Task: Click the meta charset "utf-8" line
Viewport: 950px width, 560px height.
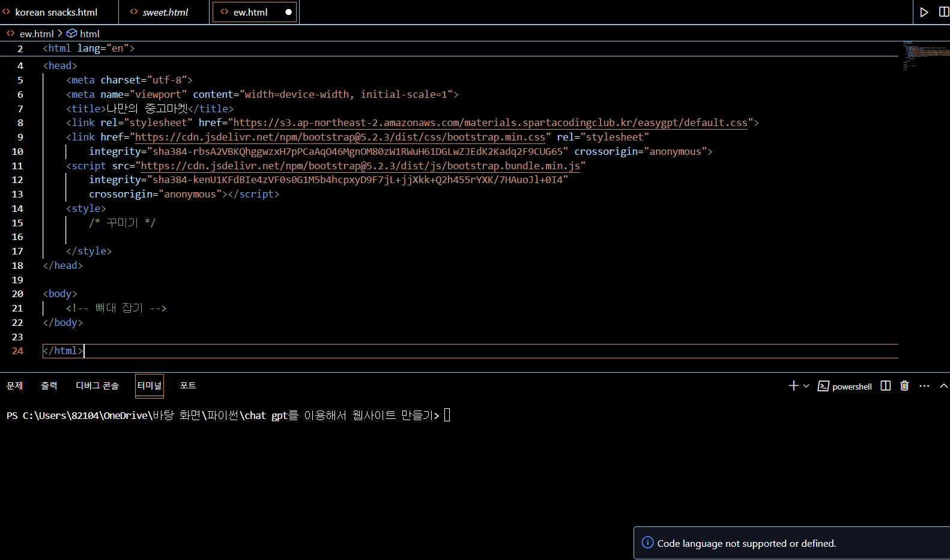Action: pyautogui.click(x=129, y=80)
